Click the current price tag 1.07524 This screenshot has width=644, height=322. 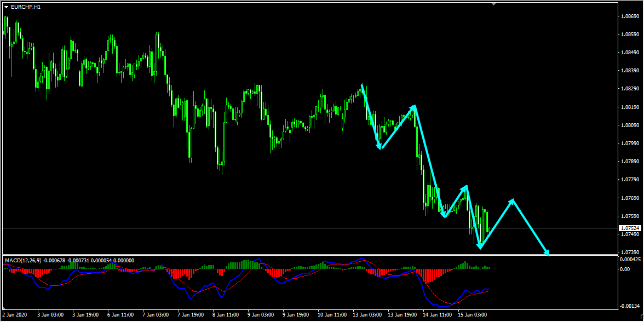[x=630, y=228]
